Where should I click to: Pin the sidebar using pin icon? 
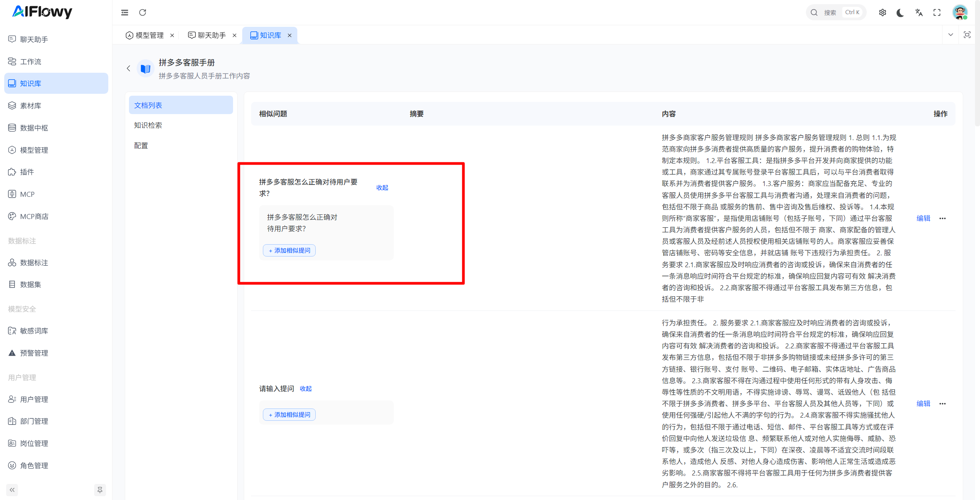pyautogui.click(x=100, y=490)
